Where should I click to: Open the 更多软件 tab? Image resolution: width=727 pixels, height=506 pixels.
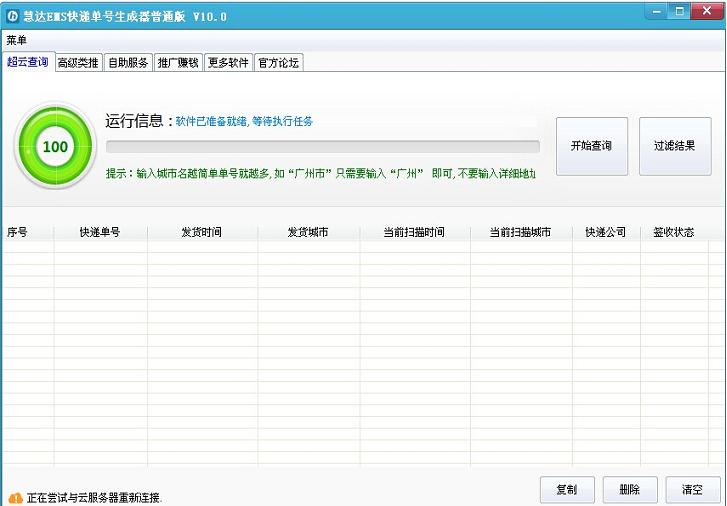click(228, 63)
